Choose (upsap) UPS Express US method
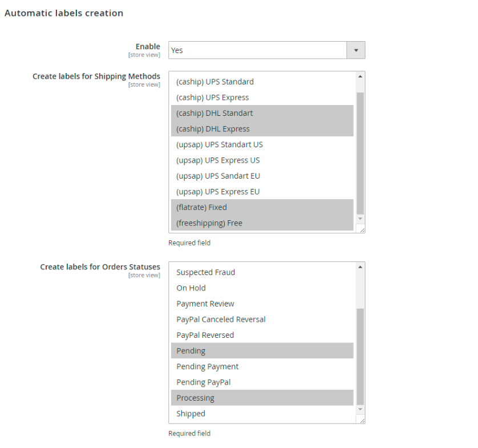Viewport: 478px width, 448px height. tap(218, 160)
